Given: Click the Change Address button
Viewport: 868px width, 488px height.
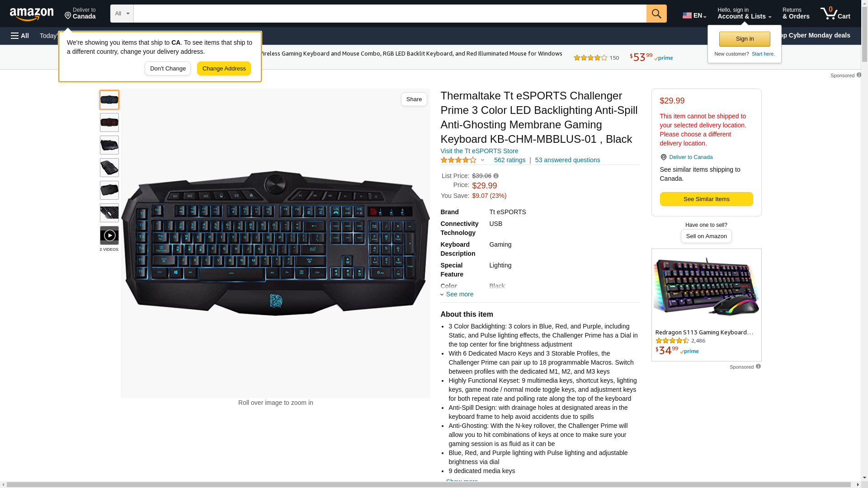Looking at the screenshot, I should (x=224, y=69).
